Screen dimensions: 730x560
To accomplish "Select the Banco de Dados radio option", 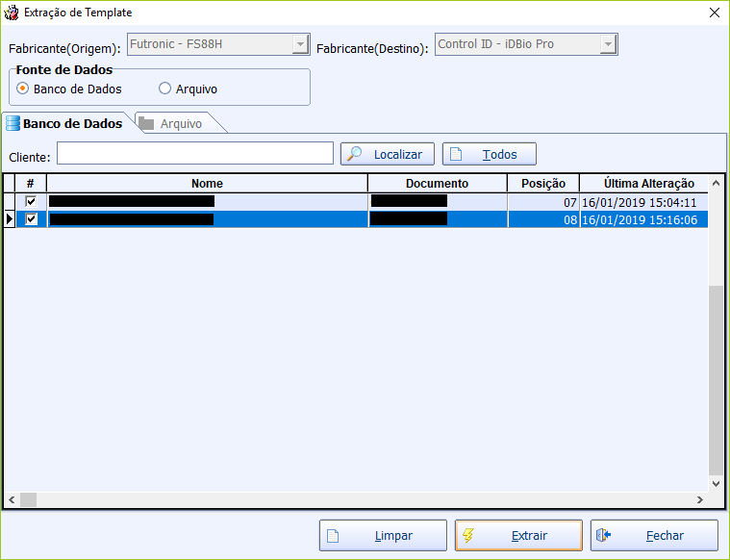I will click(x=23, y=89).
